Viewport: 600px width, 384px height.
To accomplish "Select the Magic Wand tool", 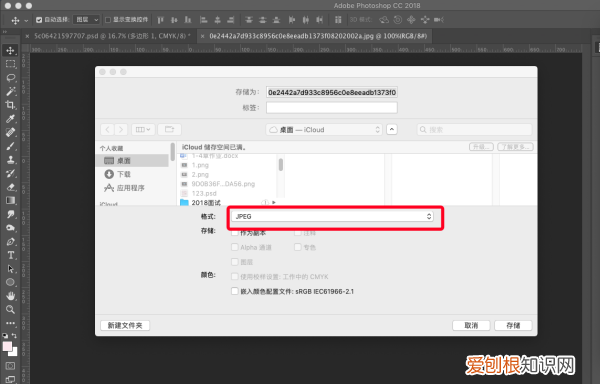I will [x=11, y=91].
